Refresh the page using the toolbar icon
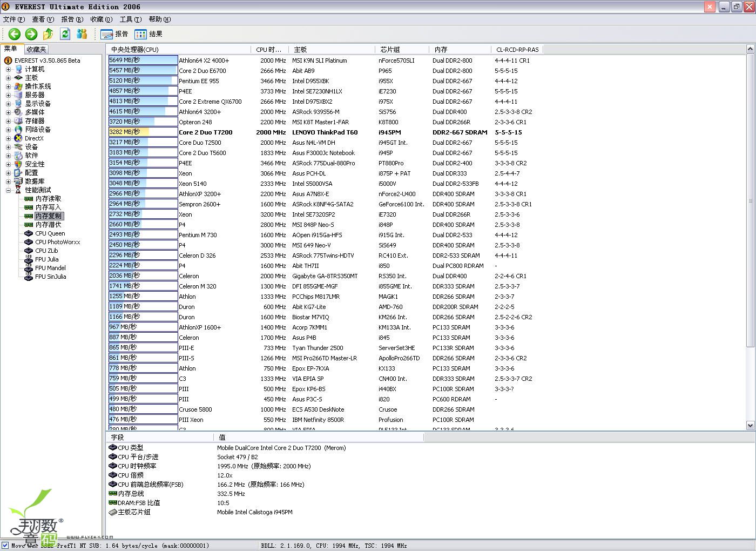Viewport: 756px width, 551px height. (65, 34)
